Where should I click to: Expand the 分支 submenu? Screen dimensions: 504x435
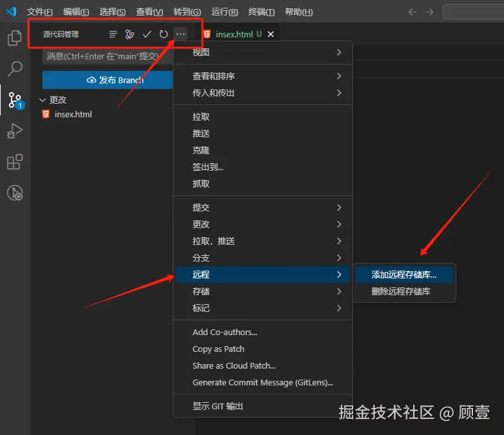coord(263,258)
